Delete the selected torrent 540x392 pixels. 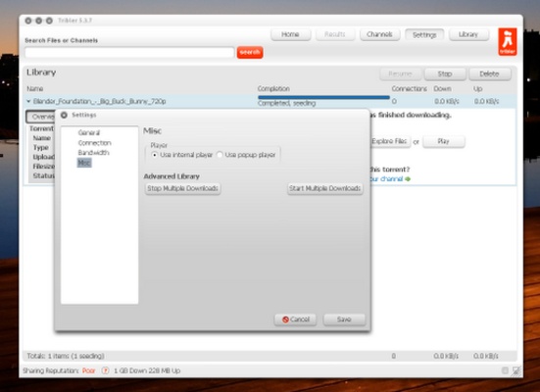pos(489,74)
